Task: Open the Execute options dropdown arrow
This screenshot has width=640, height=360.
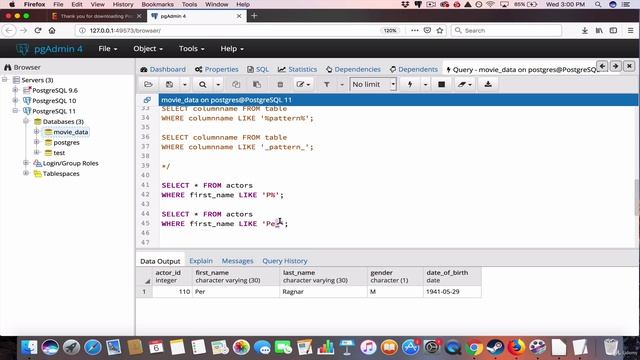Action: coord(425,84)
